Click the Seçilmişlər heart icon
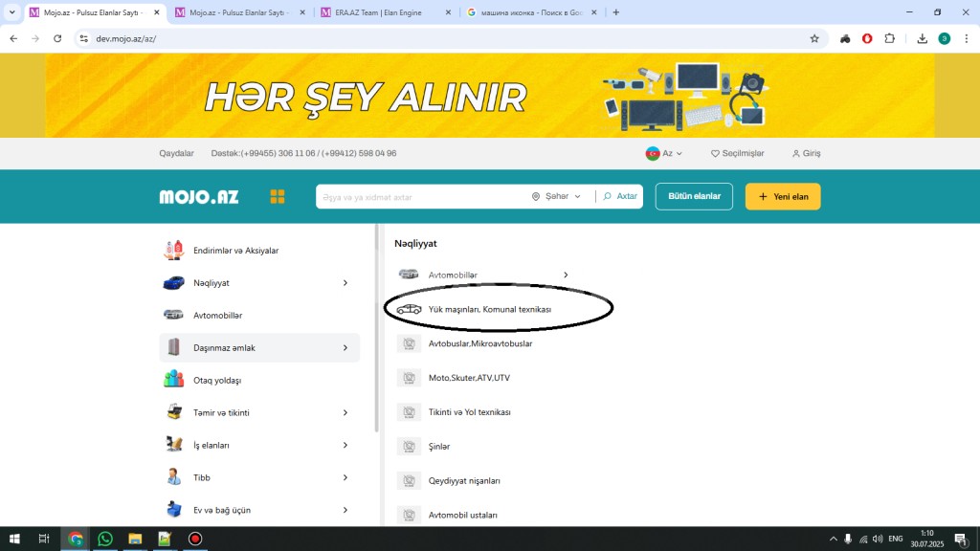Image resolution: width=980 pixels, height=551 pixels. (715, 153)
